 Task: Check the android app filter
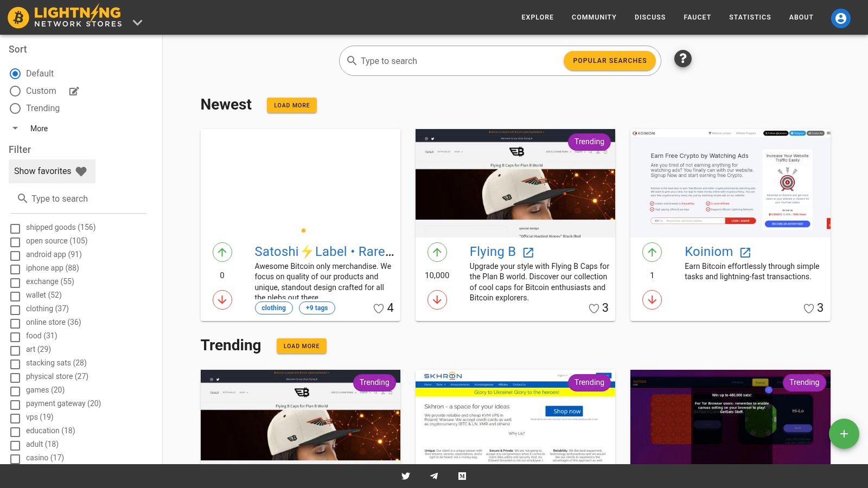tap(15, 255)
